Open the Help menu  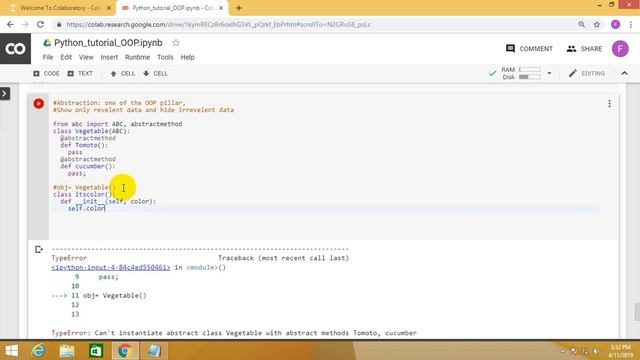[x=187, y=57]
